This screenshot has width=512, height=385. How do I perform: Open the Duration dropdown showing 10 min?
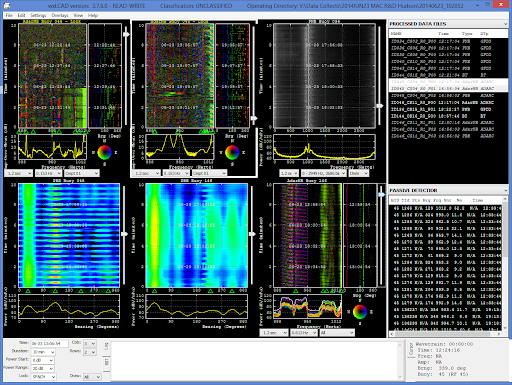43,352
